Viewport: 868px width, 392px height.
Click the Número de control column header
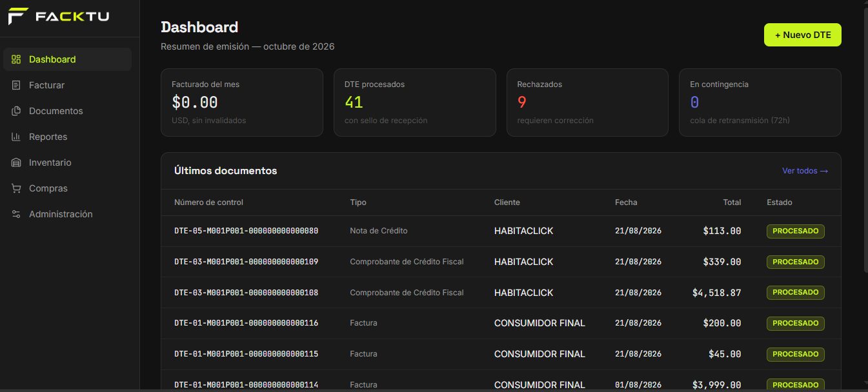coord(208,202)
